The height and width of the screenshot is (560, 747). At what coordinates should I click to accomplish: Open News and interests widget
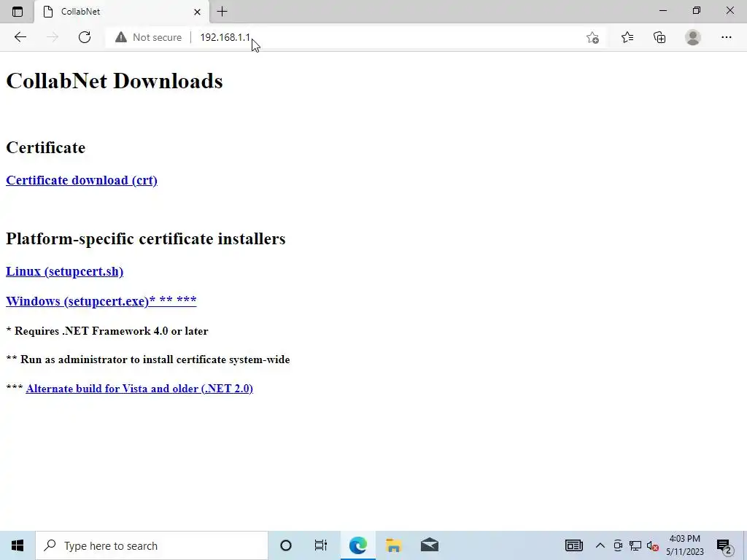[x=573, y=545]
